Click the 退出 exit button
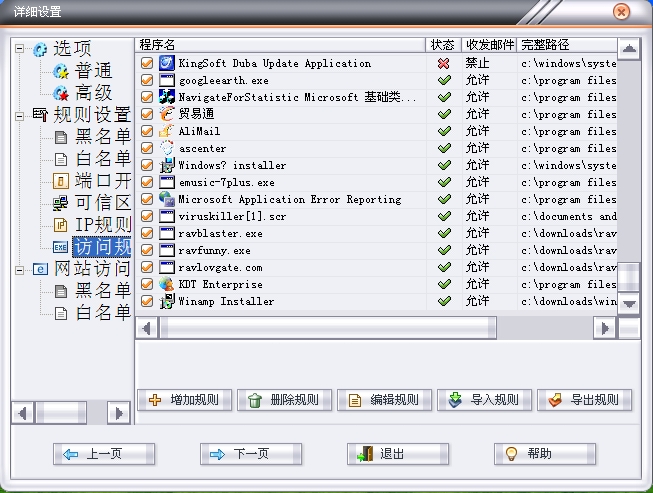The image size is (653, 493). tap(398, 454)
